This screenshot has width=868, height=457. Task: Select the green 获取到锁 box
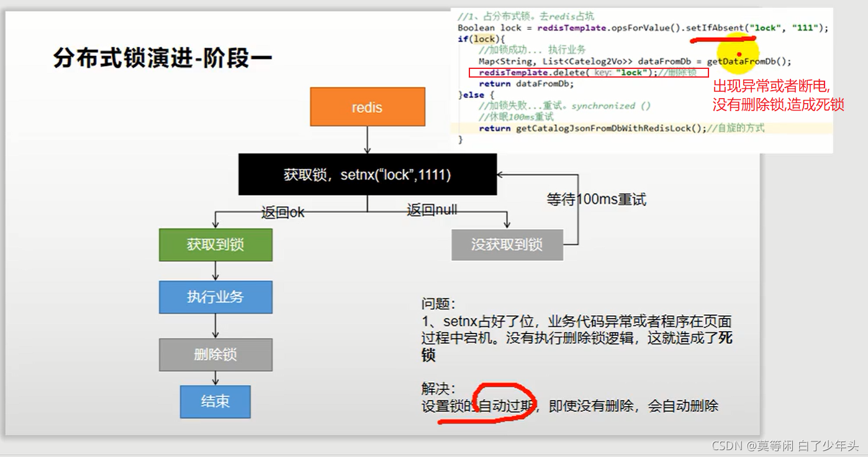215,245
